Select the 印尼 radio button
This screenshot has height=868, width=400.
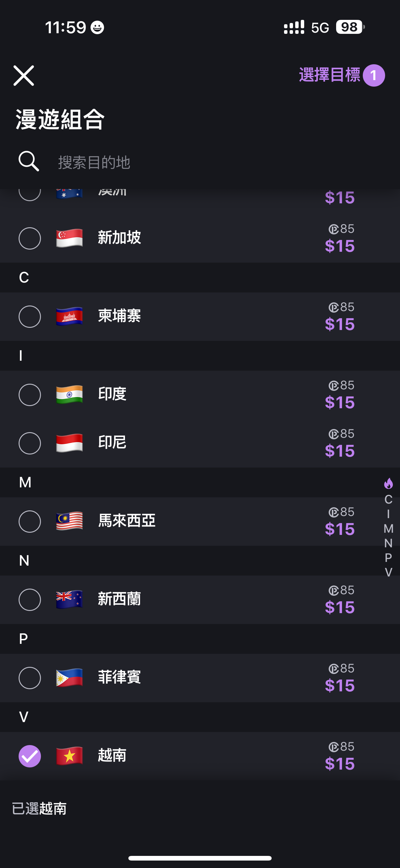pyautogui.click(x=30, y=443)
